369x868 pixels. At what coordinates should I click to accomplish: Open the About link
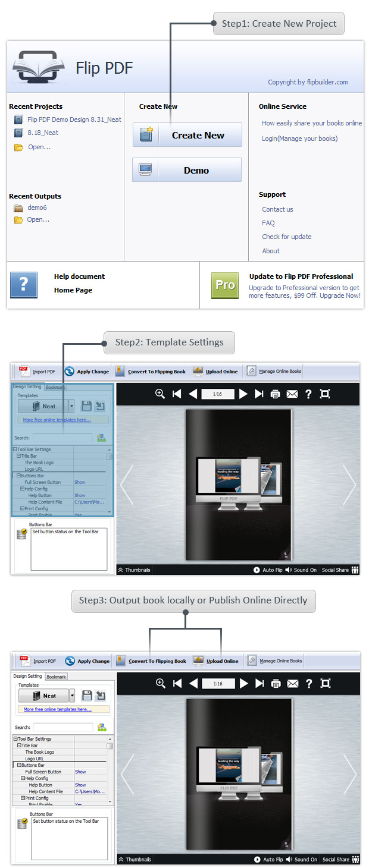click(x=271, y=251)
